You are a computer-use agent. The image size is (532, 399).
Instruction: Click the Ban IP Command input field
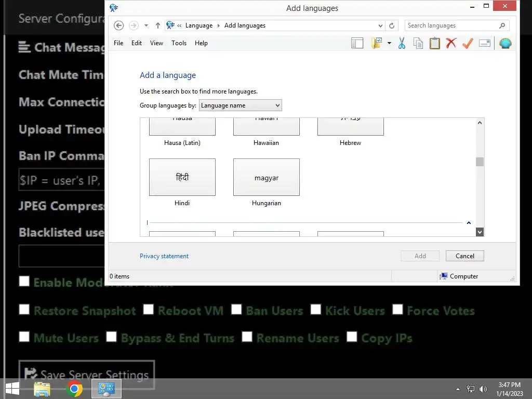(62, 179)
